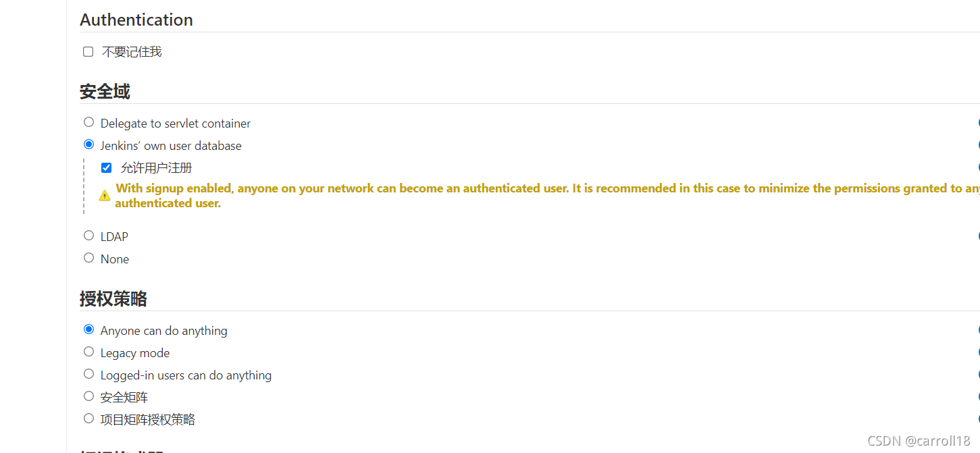Select Delegate to servlet container radio
Image resolution: width=980 pixels, height=453 pixels.
88,122
